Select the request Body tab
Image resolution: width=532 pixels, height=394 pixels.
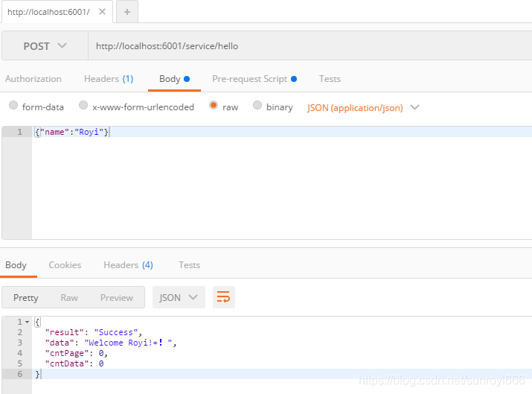click(174, 79)
